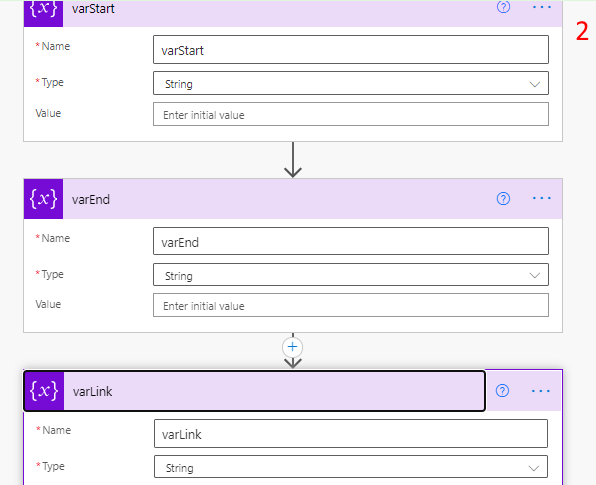Click the varEnd variable icon

[43, 199]
